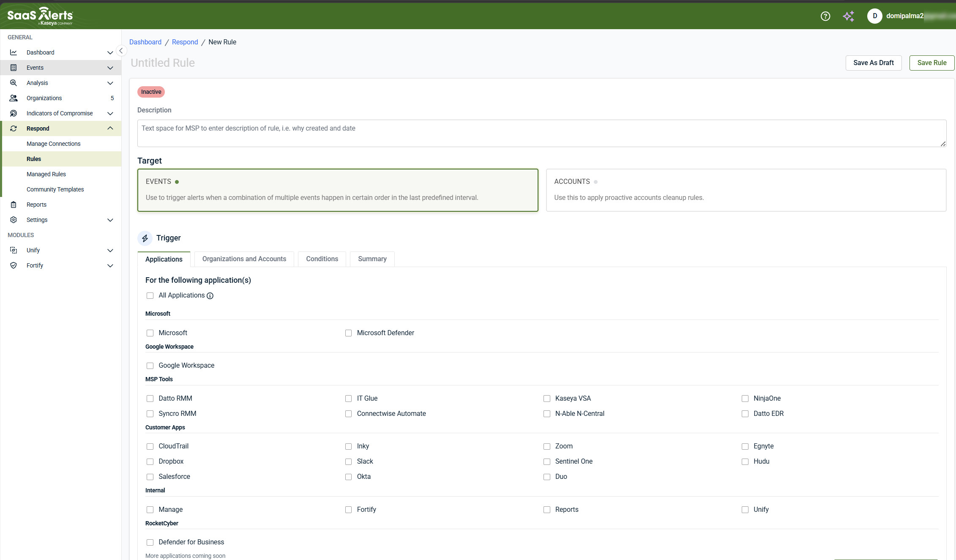The width and height of the screenshot is (956, 560).
Task: Open the help question mark icon
Action: pyautogui.click(x=825, y=16)
